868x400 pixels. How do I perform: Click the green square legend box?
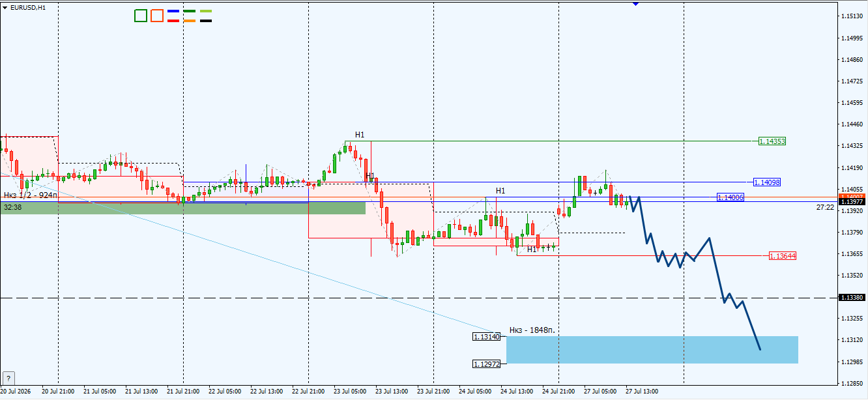click(141, 16)
